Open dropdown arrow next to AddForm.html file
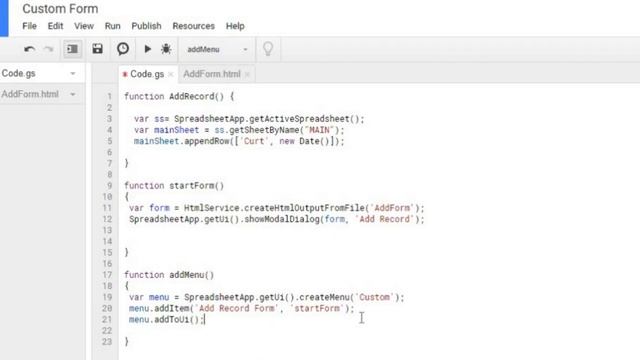The width and height of the screenshot is (640, 360). click(73, 94)
